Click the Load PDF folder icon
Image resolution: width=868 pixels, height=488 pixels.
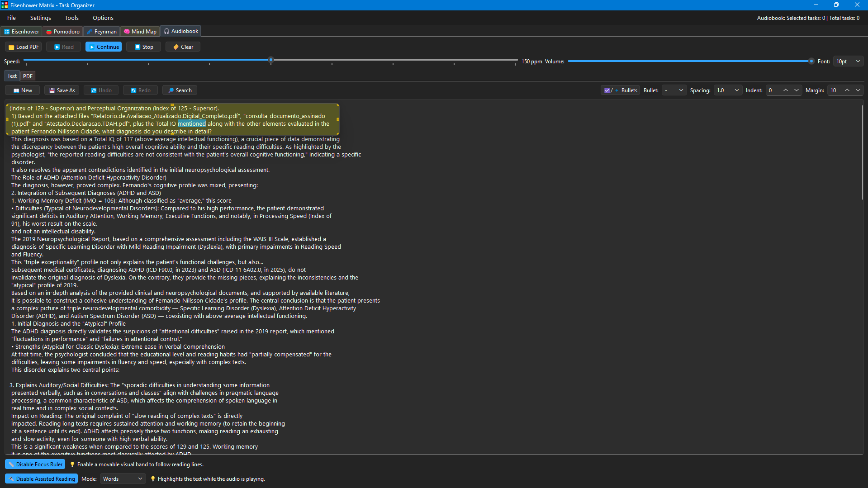(11, 47)
